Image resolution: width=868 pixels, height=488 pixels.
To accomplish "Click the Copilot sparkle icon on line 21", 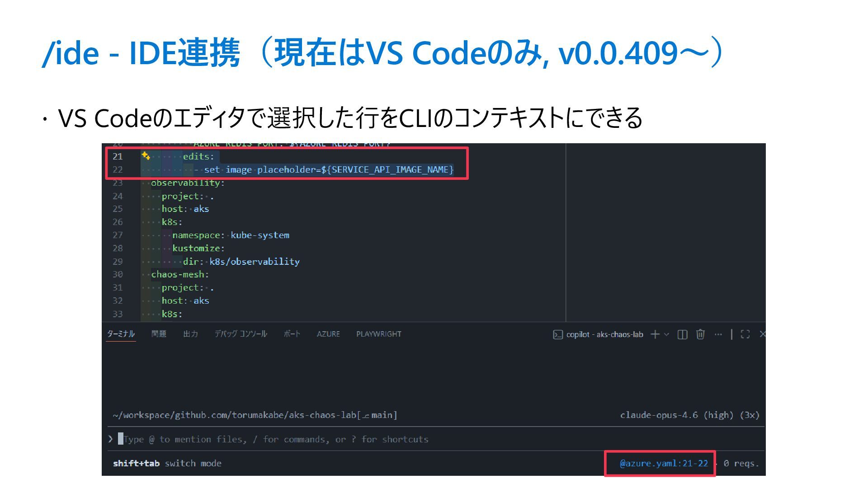I will [x=146, y=156].
